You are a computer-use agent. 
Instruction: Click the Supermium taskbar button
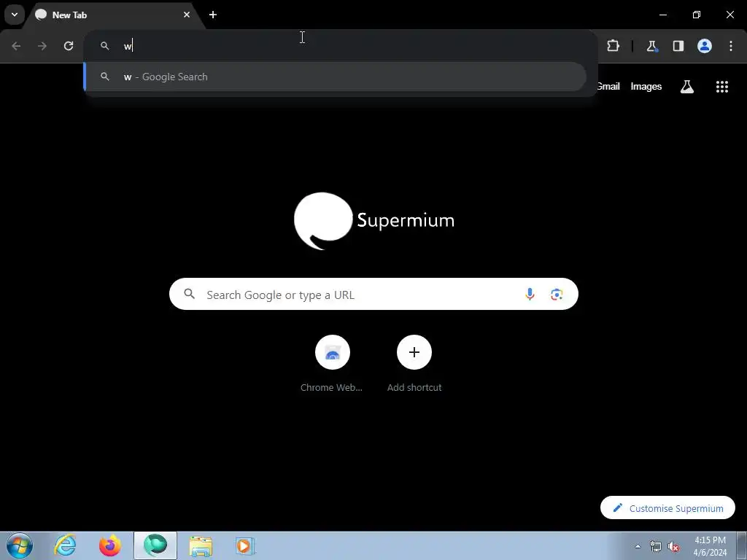(x=155, y=545)
